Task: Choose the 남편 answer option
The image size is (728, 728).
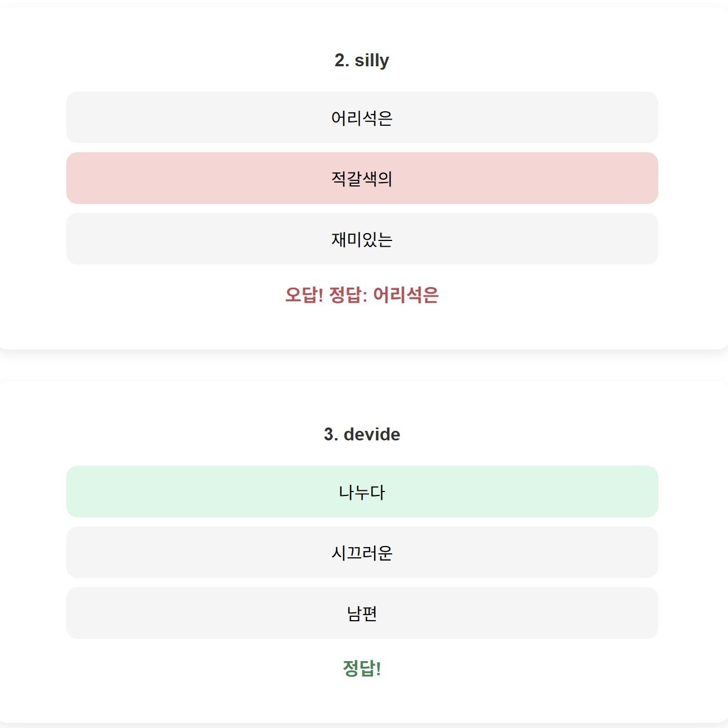Action: [x=362, y=613]
